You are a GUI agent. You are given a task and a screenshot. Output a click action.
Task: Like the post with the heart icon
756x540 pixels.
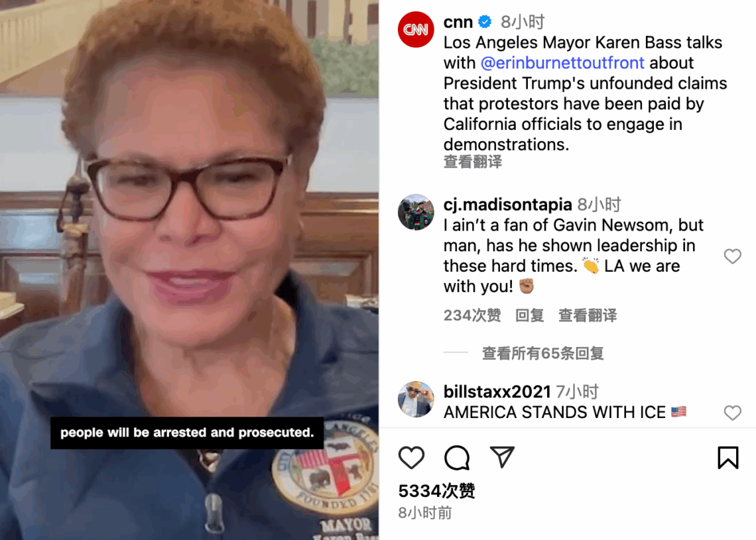pos(411,457)
